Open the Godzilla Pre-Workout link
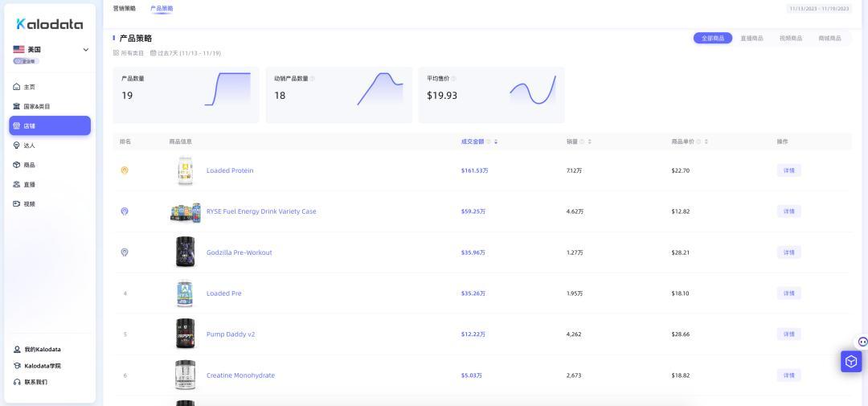The image size is (868, 406). (x=240, y=252)
